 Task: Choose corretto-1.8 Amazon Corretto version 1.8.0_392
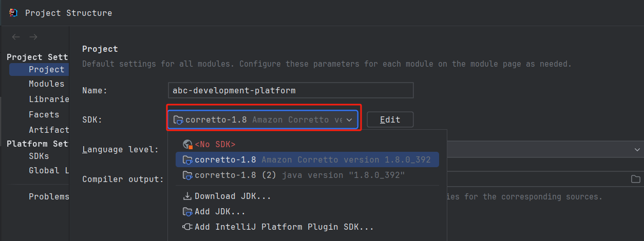coord(307,159)
